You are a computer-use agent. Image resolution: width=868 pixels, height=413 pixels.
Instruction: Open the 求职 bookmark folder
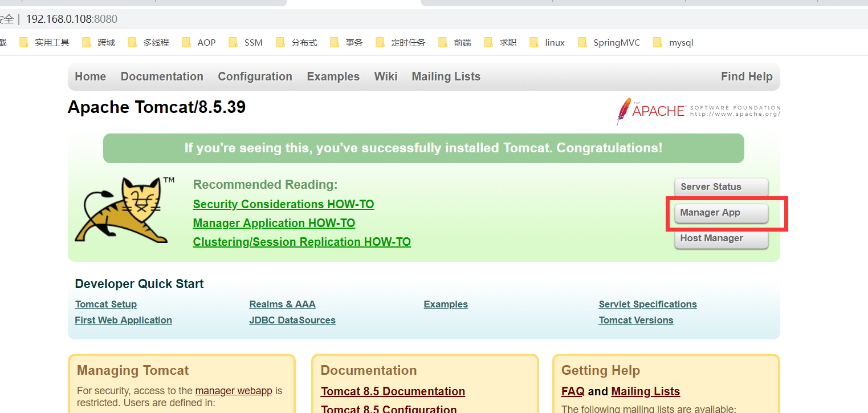pyautogui.click(x=500, y=42)
